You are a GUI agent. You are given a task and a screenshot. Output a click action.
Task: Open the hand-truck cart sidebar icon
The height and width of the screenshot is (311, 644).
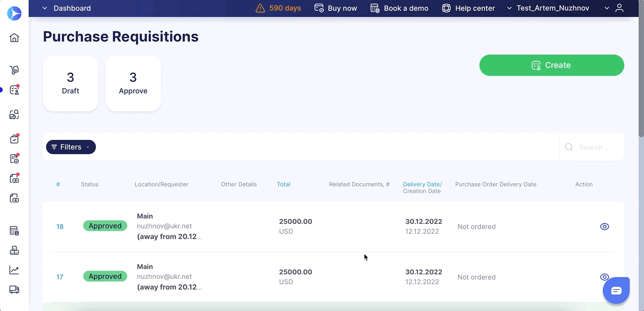(14, 70)
